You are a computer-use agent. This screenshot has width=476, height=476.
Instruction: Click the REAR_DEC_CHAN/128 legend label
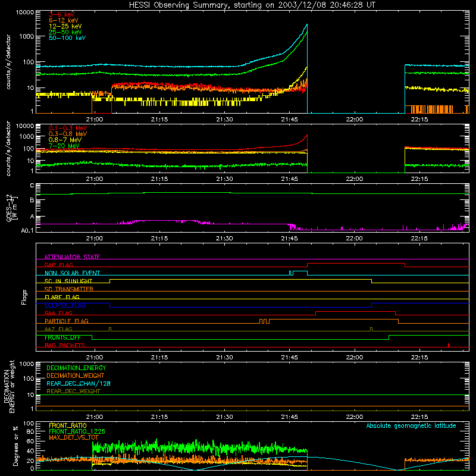79,383
